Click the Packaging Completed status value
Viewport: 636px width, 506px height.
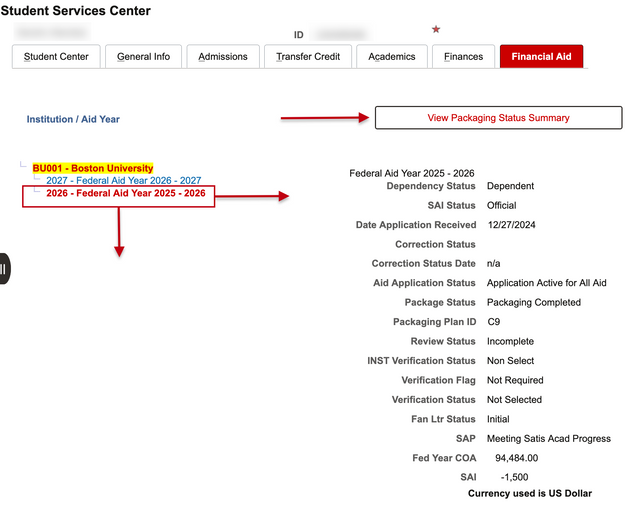pyautogui.click(x=534, y=302)
